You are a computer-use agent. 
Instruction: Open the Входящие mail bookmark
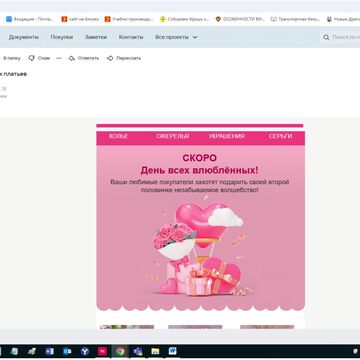tap(30, 19)
